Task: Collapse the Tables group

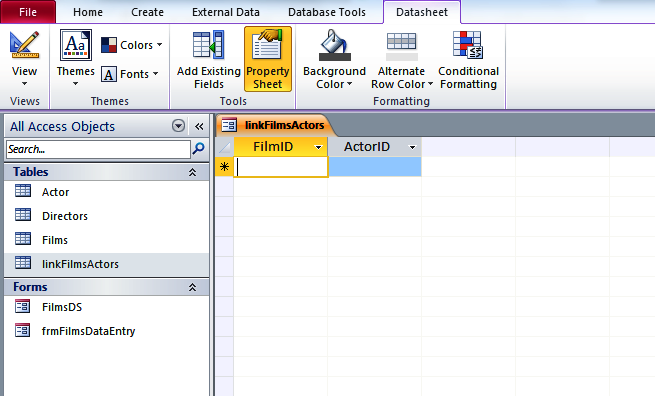Action: coord(192,172)
